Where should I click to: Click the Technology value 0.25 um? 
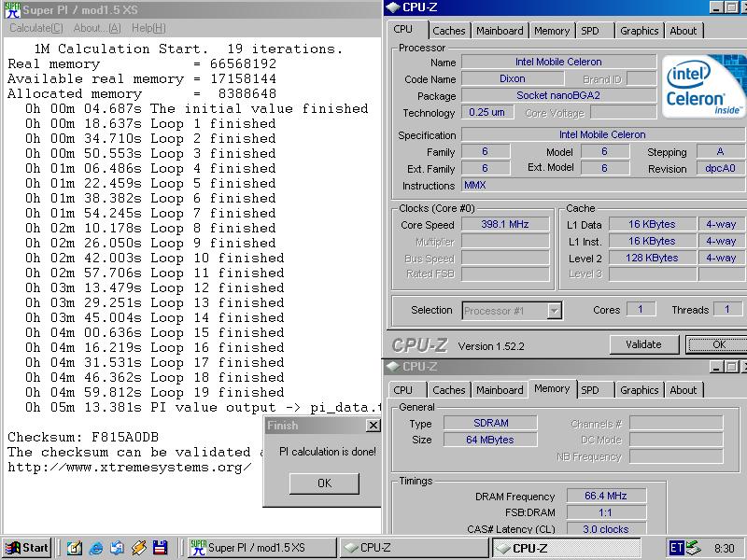coord(487,112)
